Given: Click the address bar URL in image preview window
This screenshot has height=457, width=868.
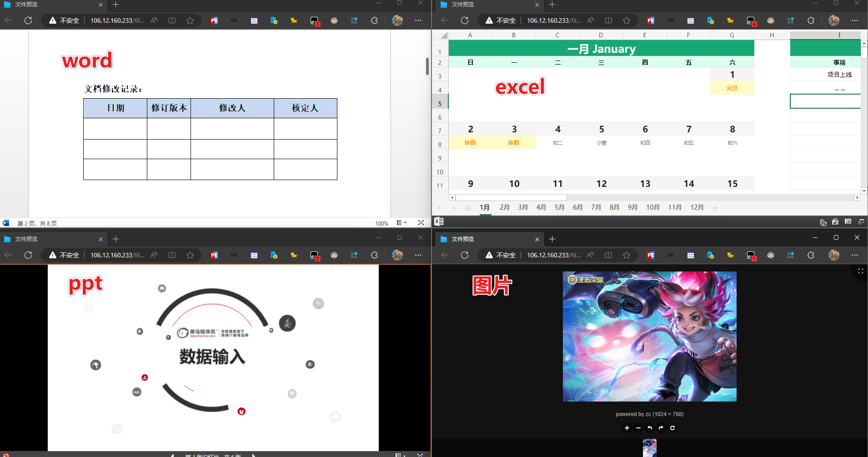Looking at the screenshot, I should 554,255.
